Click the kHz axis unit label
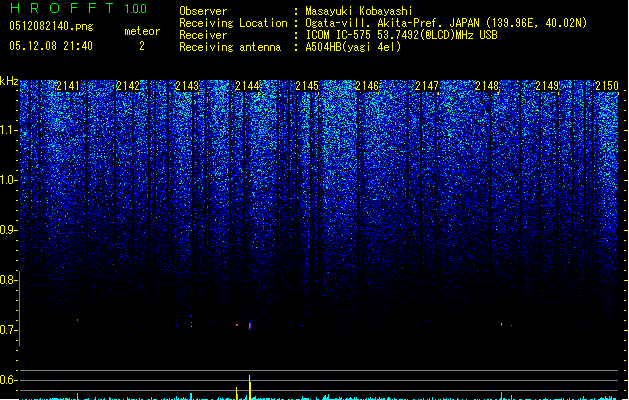 click(x=9, y=81)
